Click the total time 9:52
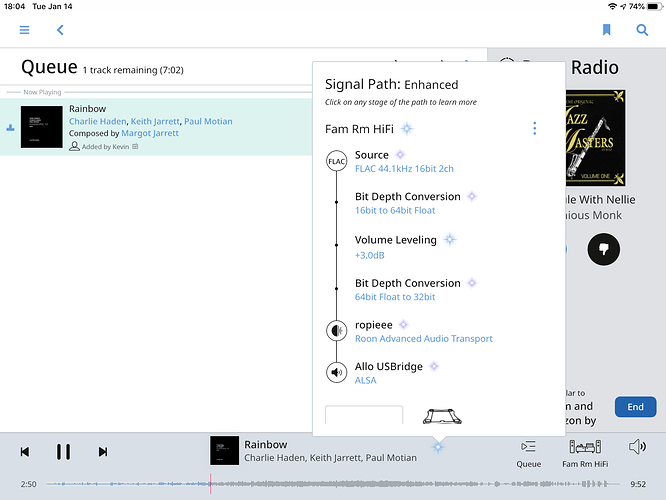Viewport: 666px width, 500px height. pos(638,484)
